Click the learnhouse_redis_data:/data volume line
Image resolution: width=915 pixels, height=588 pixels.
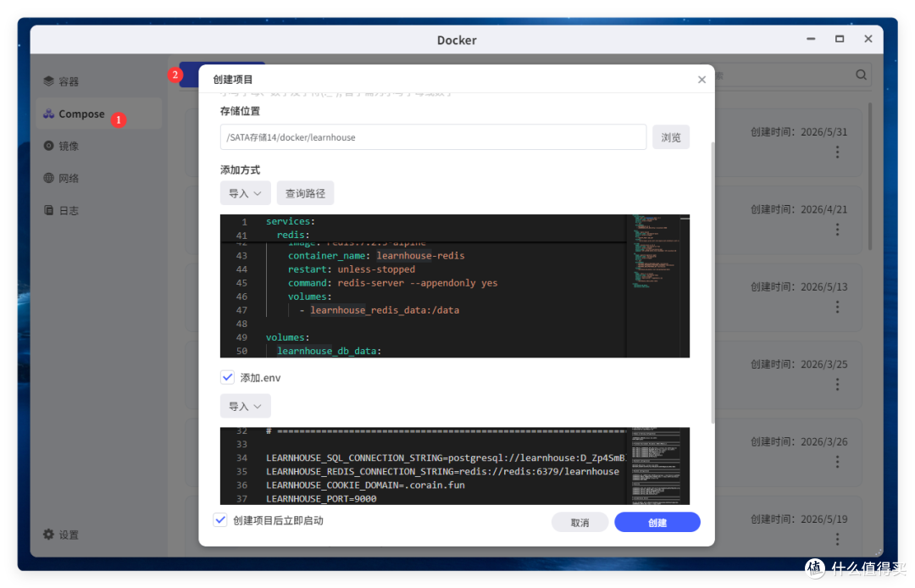click(380, 310)
